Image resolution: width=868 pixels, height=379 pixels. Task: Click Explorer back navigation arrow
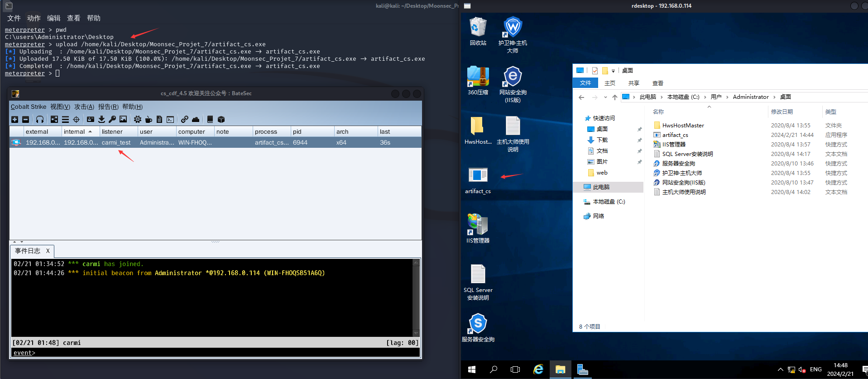581,97
